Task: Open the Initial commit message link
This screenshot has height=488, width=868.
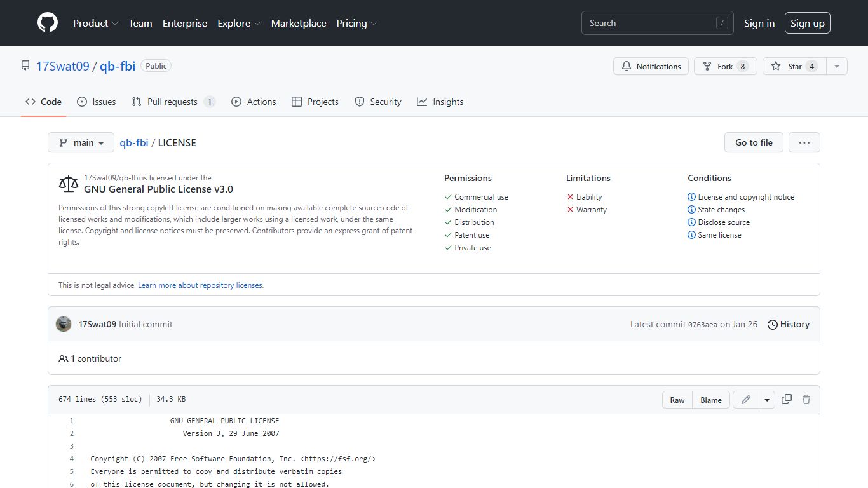Action: point(146,324)
